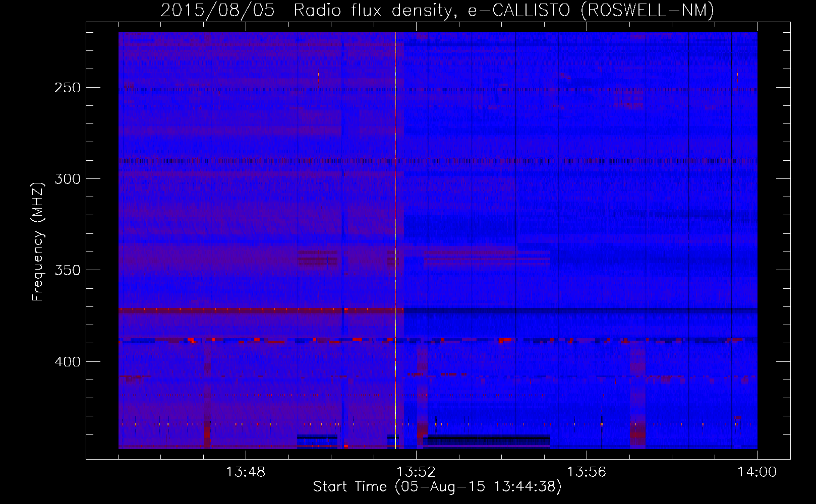The height and width of the screenshot is (504, 816).
Task: Click the bright vertical white burst line in spectrogram
Action: [x=395, y=240]
